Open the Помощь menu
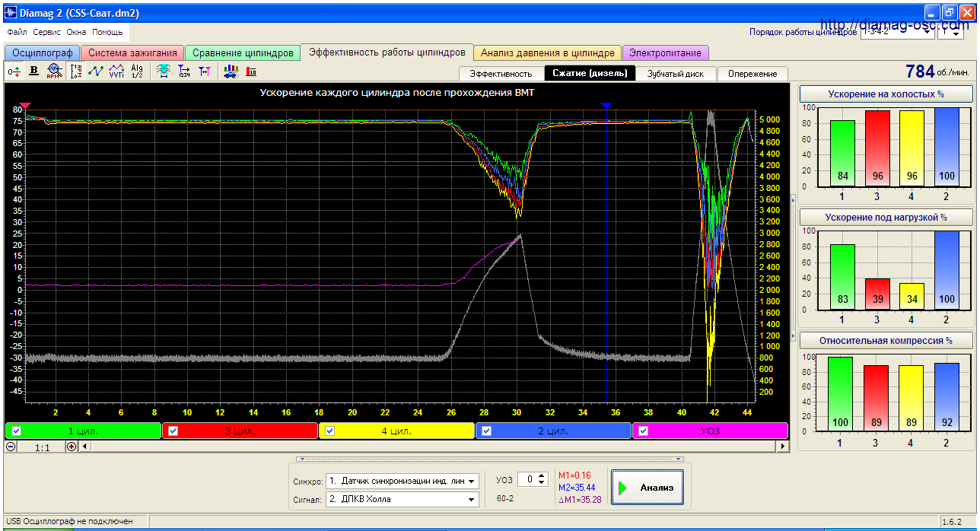The height and width of the screenshot is (531, 980). point(107,33)
